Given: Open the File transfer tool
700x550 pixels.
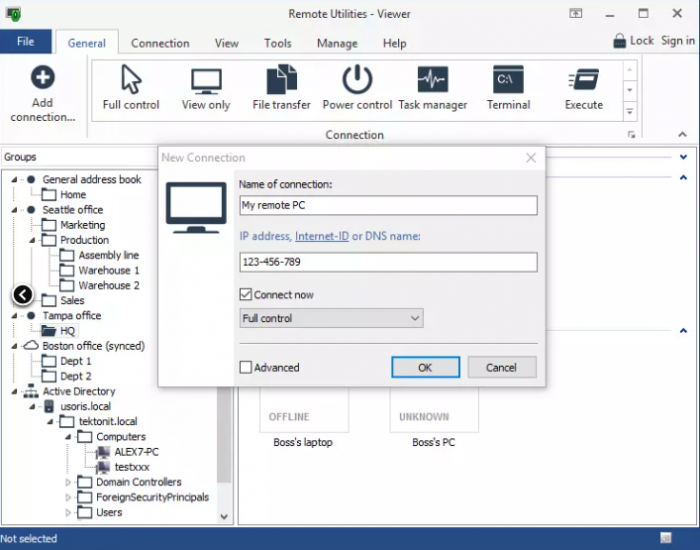Looking at the screenshot, I should click(281, 79).
